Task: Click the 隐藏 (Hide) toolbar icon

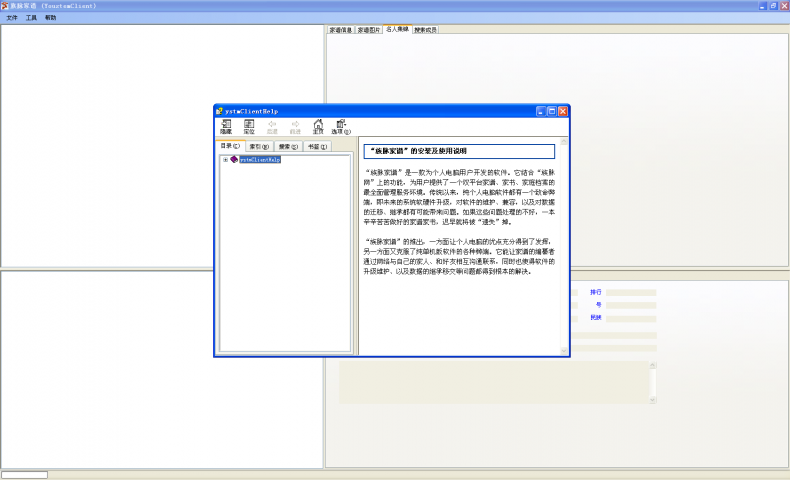Action: (x=226, y=125)
